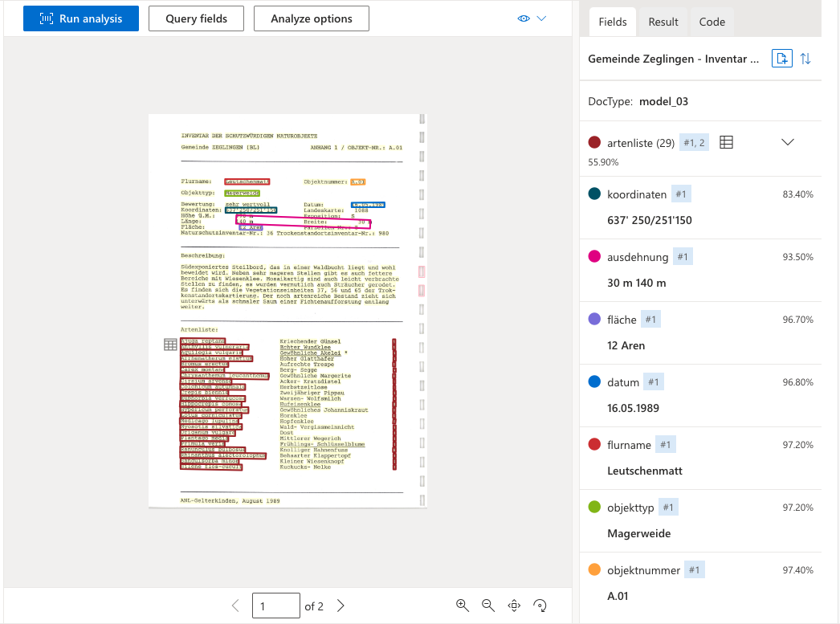
Task: Click the Query fields button
Action: [x=196, y=18]
